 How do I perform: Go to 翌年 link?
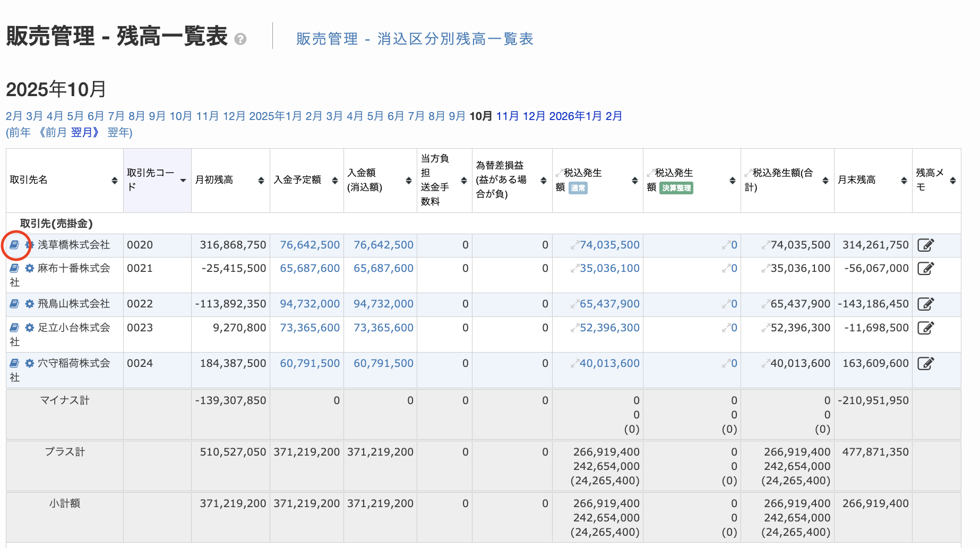[x=118, y=132]
